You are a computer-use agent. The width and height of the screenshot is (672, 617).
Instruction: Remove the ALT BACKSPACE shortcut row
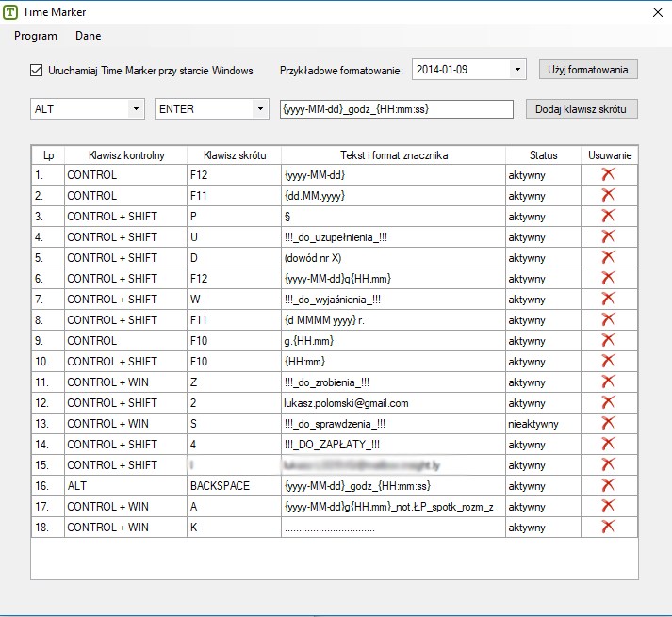(x=608, y=485)
